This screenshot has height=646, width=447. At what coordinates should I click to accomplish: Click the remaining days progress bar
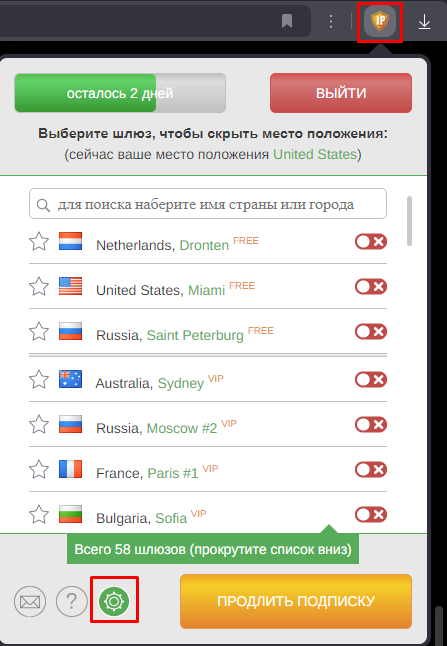120,93
